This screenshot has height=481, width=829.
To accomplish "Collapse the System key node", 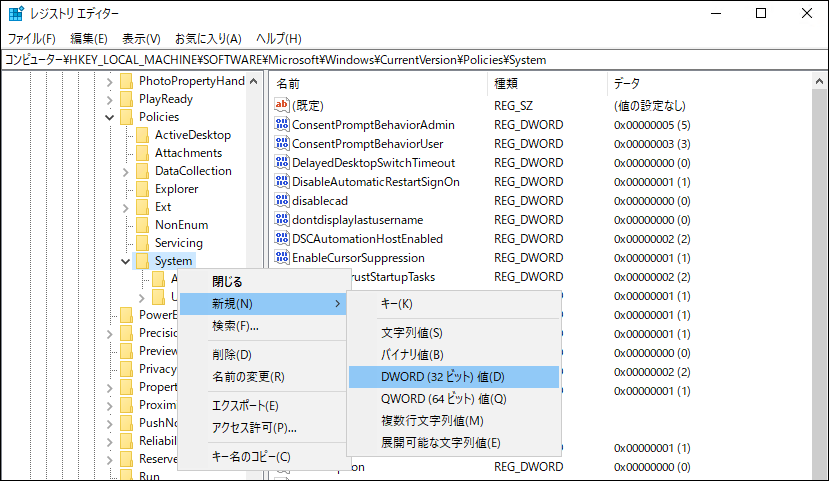I will tap(125, 261).
